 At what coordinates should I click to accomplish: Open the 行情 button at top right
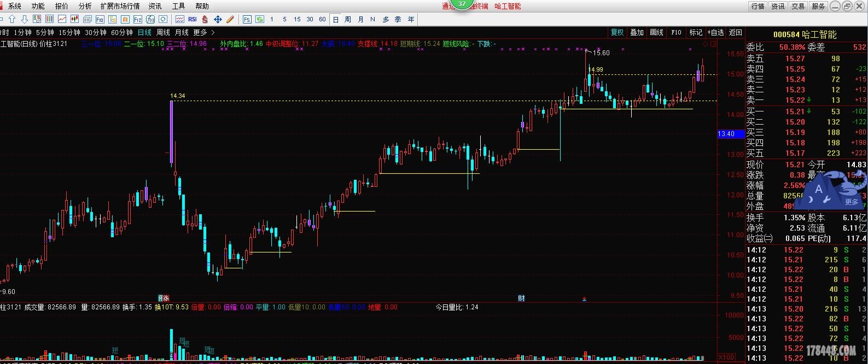point(758,6)
